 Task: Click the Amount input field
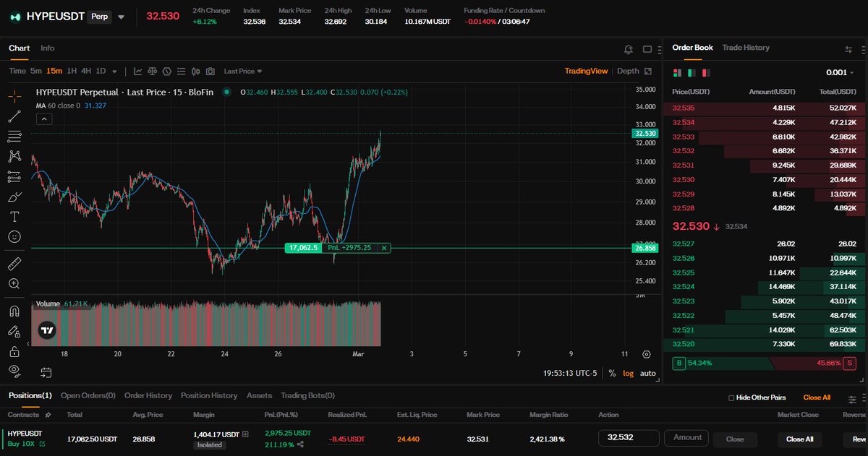pyautogui.click(x=687, y=438)
